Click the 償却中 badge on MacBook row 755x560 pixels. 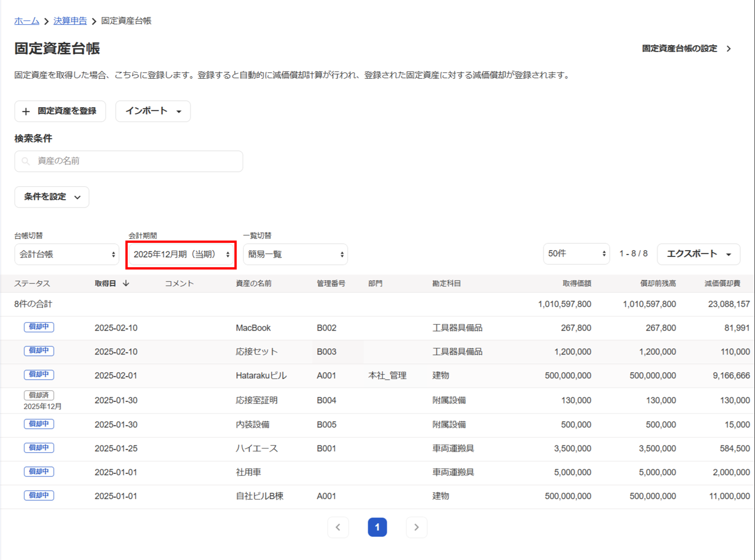39,327
